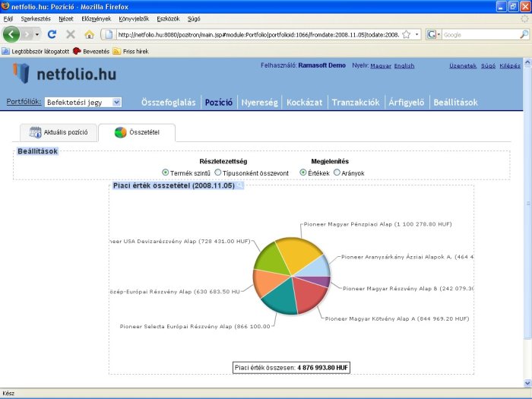Click the magnifier icon beside the chart title
Image resolution: width=532 pixels, height=399 pixels.
(240, 185)
